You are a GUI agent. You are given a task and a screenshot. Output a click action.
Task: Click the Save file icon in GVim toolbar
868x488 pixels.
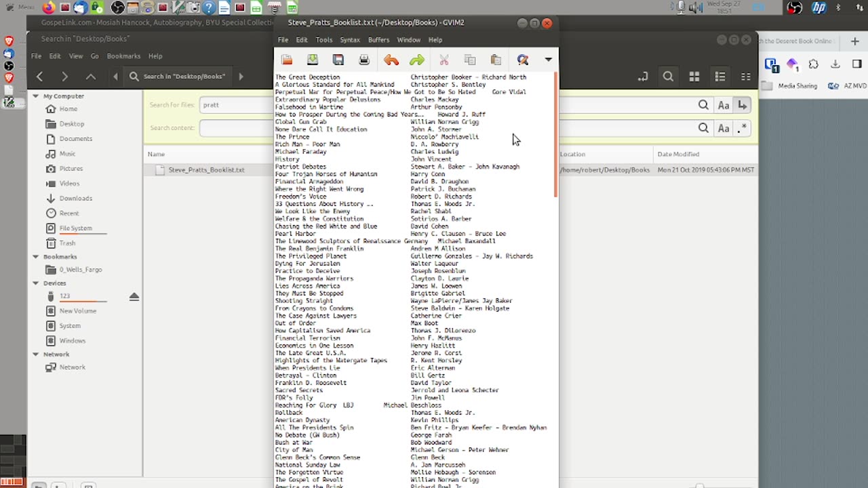pyautogui.click(x=313, y=60)
